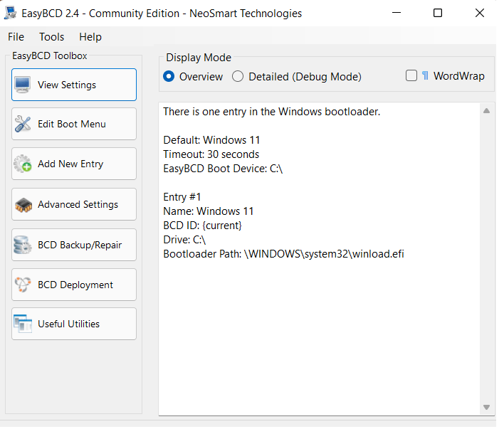The height and width of the screenshot is (434, 504).
Task: Click the Advanced Settings chip icon
Action: point(23,205)
